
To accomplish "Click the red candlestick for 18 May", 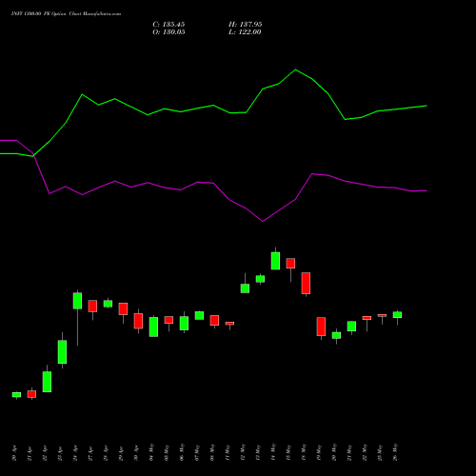I will click(x=306, y=283).
